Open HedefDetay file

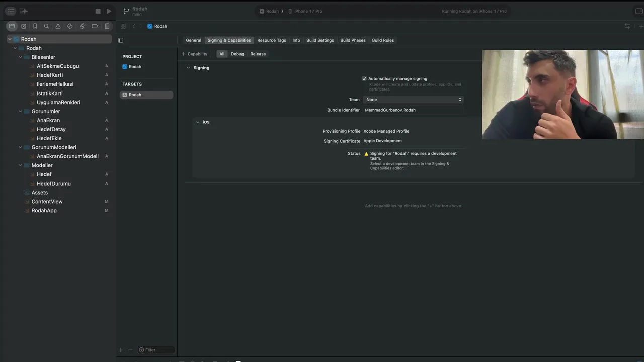[51, 130]
